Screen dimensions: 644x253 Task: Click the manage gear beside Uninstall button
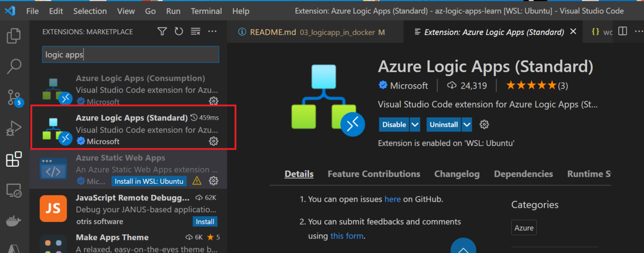click(x=484, y=124)
